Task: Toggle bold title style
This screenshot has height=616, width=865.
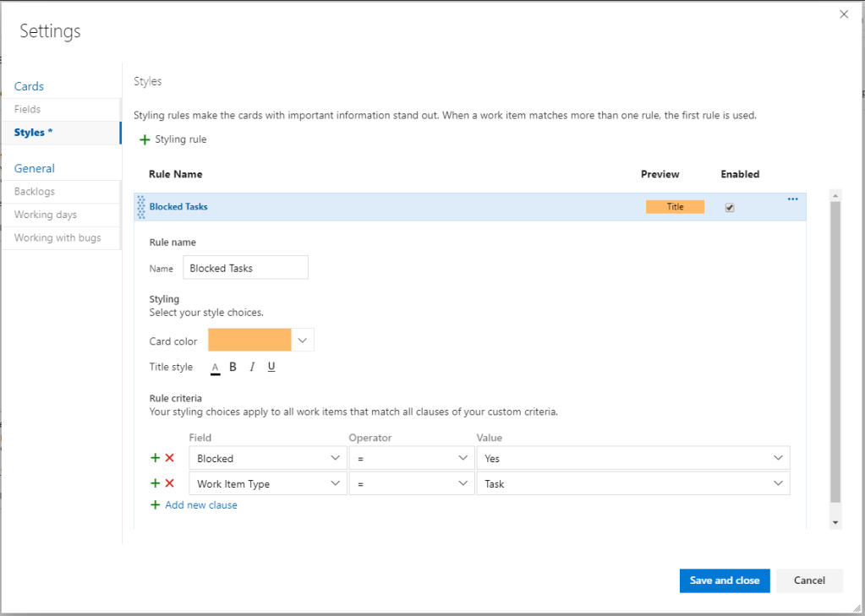Action: click(233, 367)
